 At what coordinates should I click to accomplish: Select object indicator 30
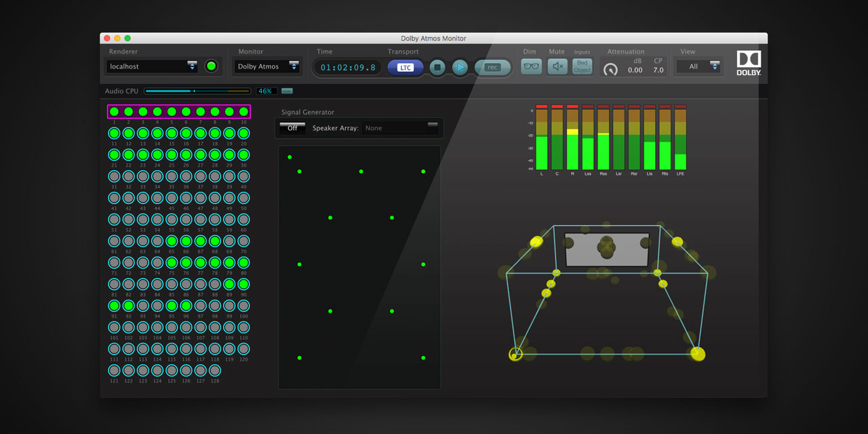click(x=243, y=155)
